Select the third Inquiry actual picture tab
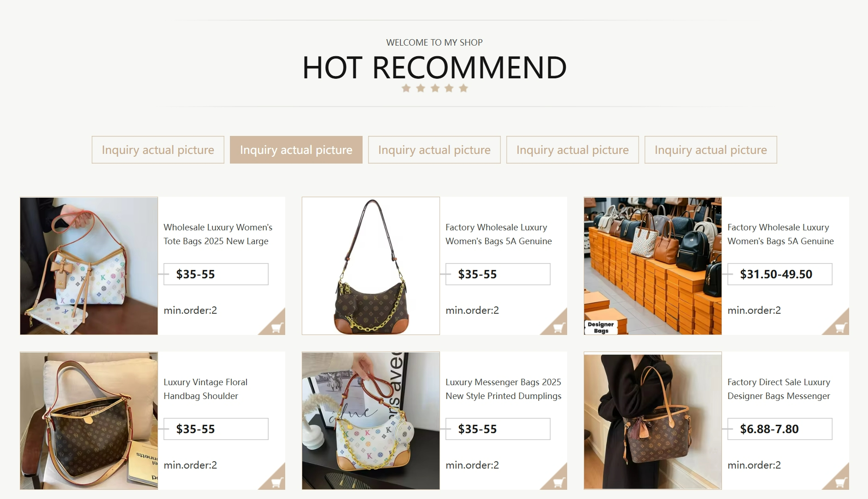The height and width of the screenshot is (499, 868). coord(434,150)
